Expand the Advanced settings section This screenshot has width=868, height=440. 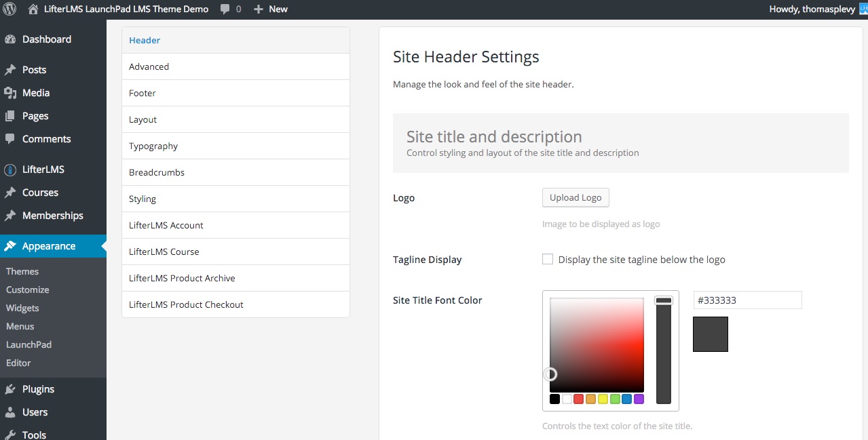tap(149, 66)
